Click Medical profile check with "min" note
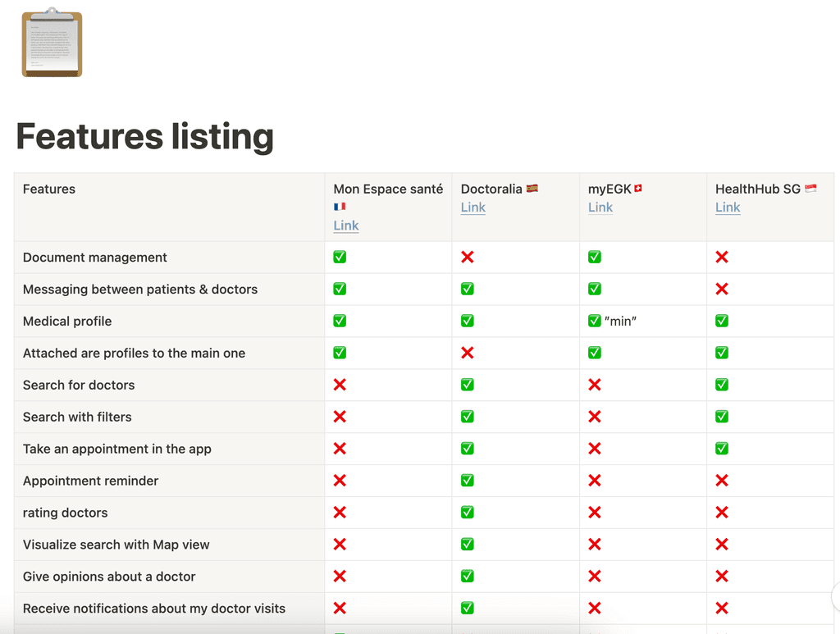The height and width of the screenshot is (634, 840). (595, 321)
